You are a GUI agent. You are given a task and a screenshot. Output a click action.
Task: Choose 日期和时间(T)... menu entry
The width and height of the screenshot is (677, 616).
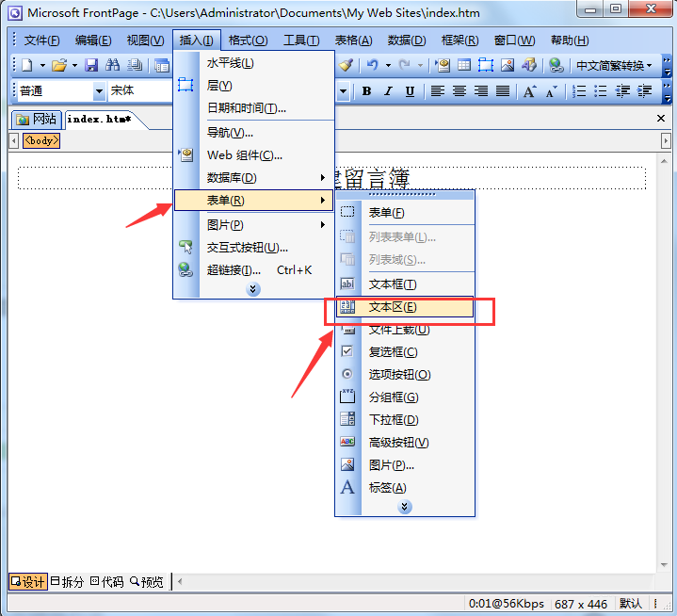coord(254,108)
